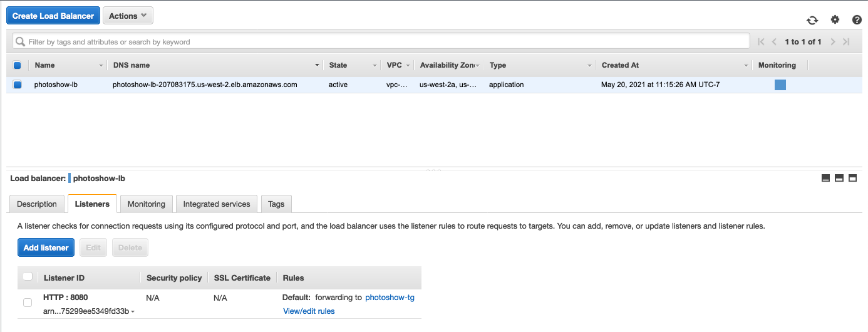Click the filter by tags search field

pyautogui.click(x=381, y=42)
